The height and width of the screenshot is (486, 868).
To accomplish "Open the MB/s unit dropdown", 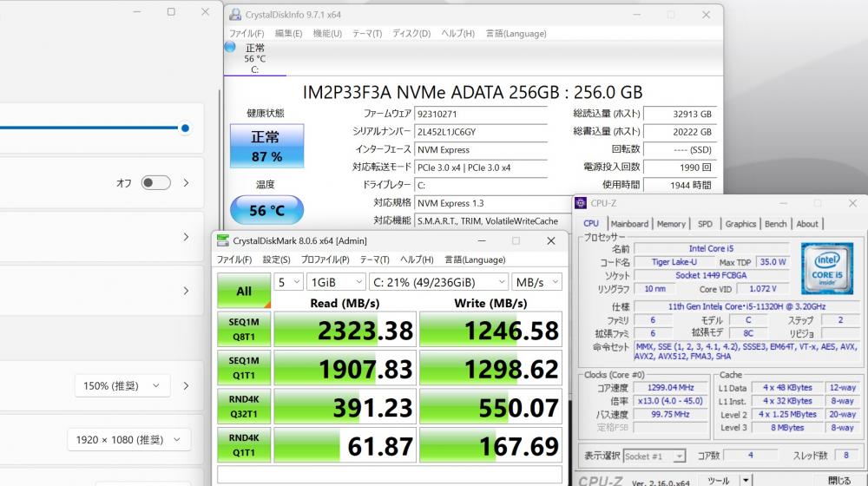I will click(536, 282).
